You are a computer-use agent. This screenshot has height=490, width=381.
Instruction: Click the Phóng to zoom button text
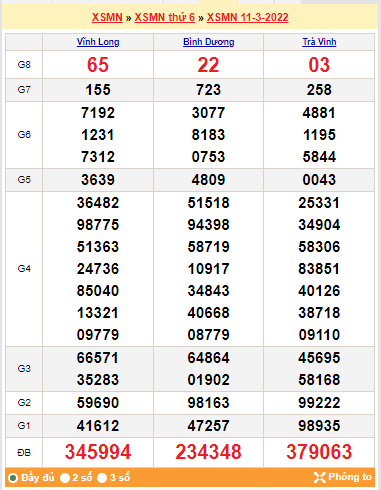tap(350, 477)
